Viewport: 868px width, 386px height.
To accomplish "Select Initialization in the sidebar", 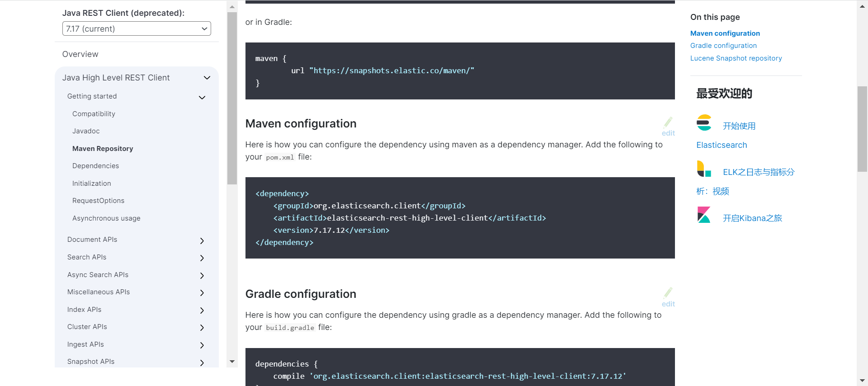I will 91,184.
